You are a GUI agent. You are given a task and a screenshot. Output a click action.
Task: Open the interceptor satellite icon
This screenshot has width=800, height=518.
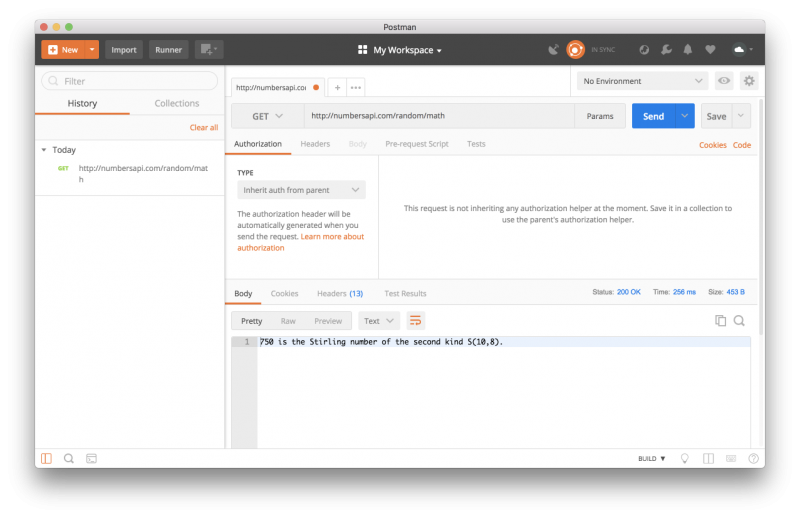[554, 49]
